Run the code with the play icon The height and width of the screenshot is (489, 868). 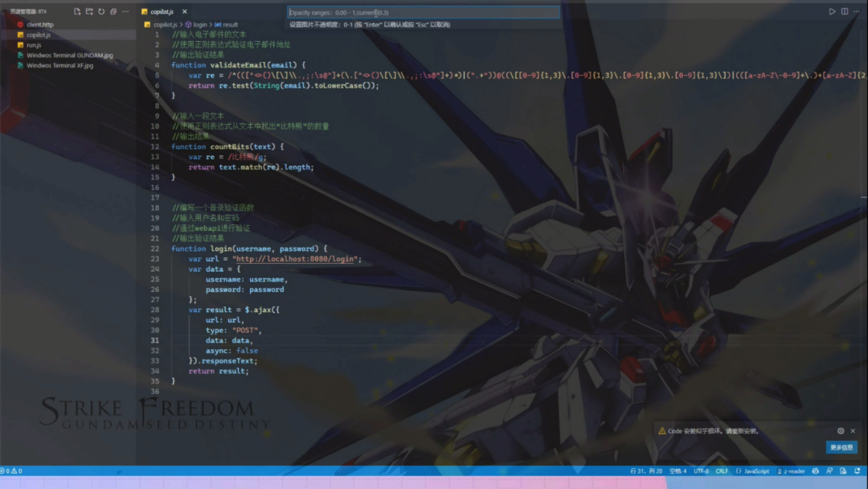pyautogui.click(x=832, y=11)
